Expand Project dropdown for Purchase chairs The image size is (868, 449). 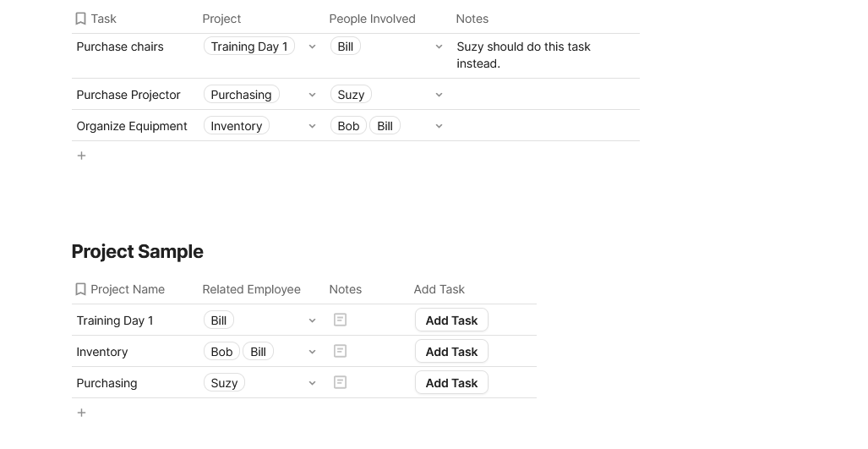click(x=312, y=47)
